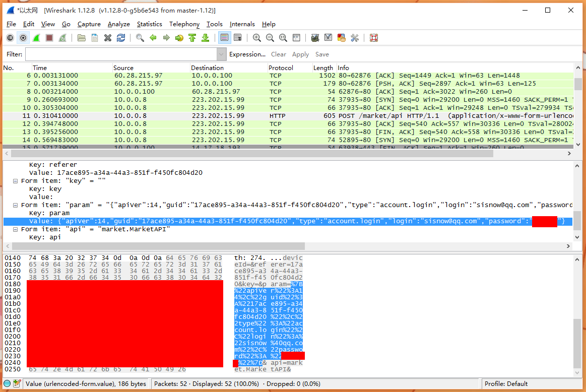Focus the display Filter input field

tap(121, 54)
